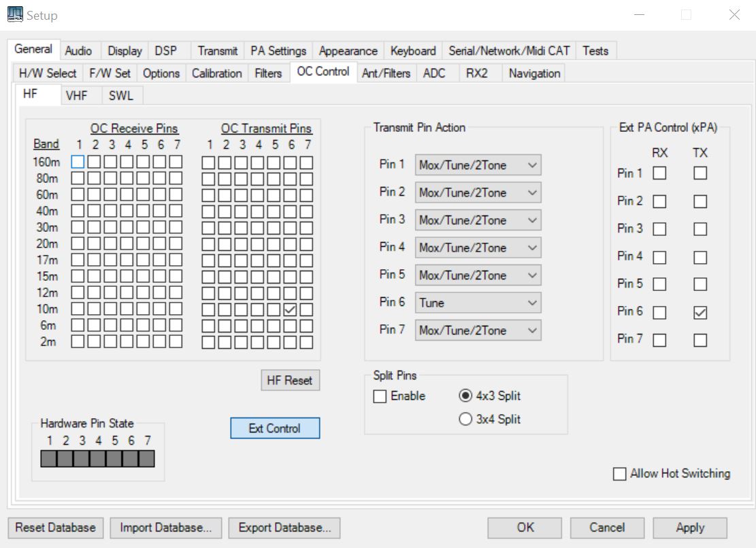Click hardware pin state indicator 1
The image size is (756, 548).
point(48,460)
